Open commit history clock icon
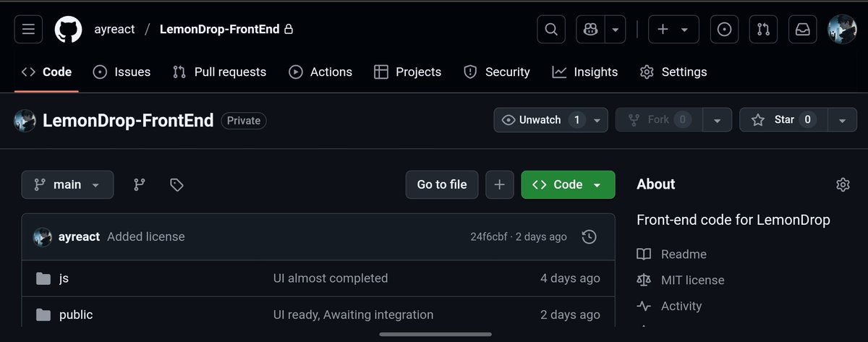 [x=590, y=236]
